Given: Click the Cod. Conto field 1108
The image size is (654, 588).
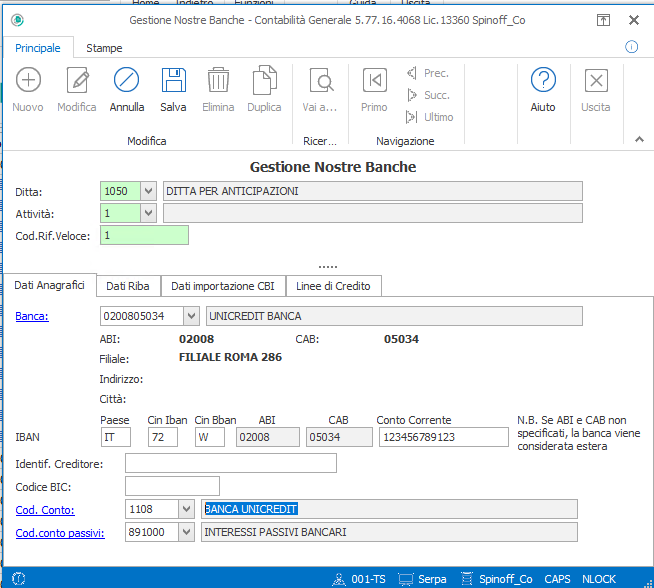Looking at the screenshot, I should coord(152,509).
